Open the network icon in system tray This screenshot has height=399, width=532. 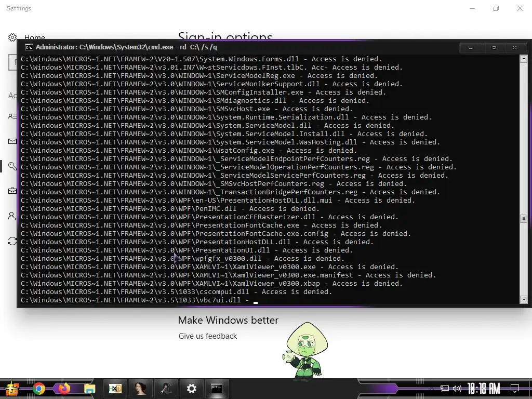(445, 389)
